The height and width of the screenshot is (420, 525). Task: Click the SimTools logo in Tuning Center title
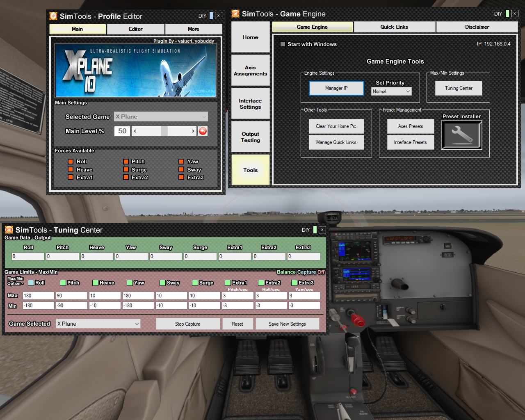point(9,230)
